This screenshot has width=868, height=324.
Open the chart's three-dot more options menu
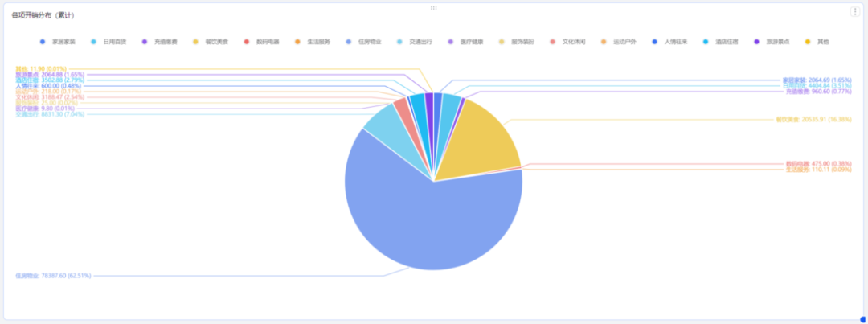[x=855, y=11]
